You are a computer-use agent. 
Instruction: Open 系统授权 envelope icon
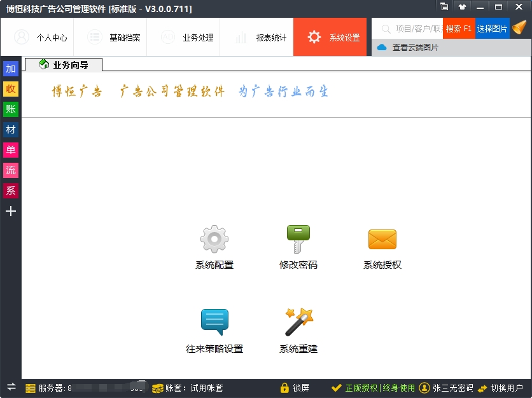382,239
